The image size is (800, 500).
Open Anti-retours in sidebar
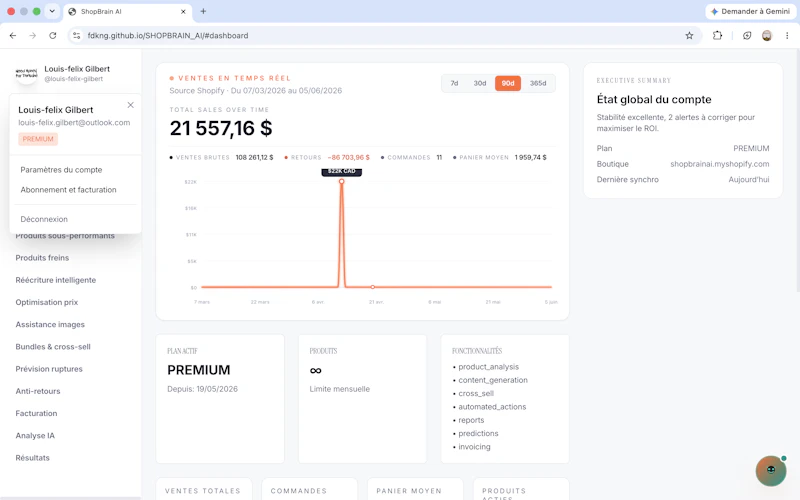coord(38,391)
